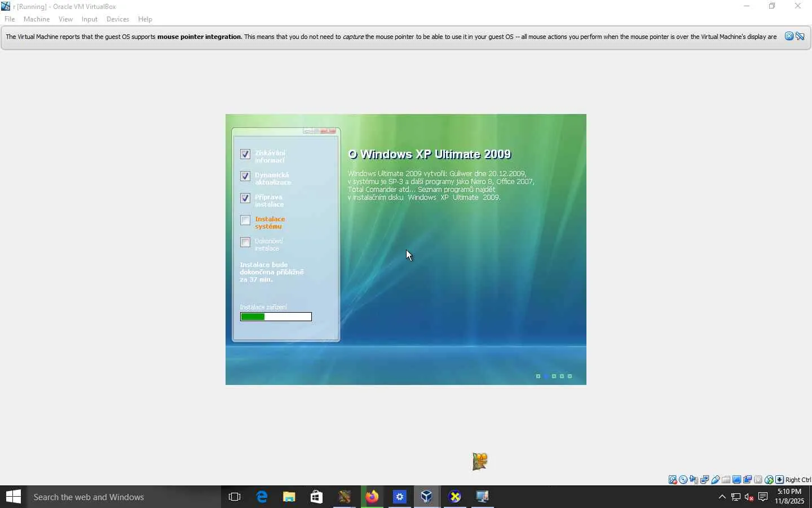
Task: Open the Machine menu
Action: point(37,19)
